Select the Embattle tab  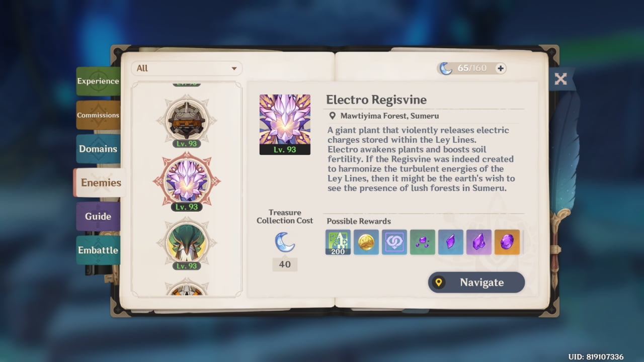point(98,250)
